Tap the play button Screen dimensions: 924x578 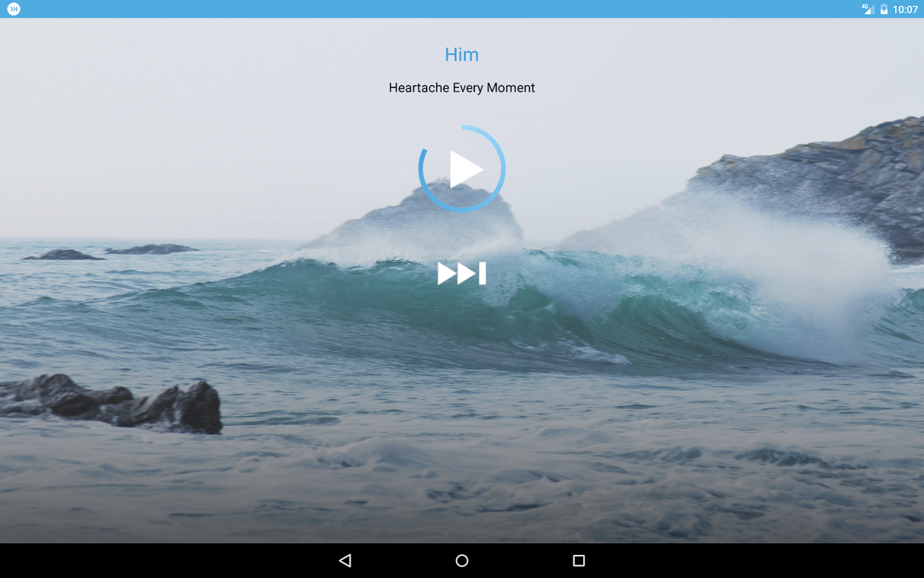(466, 169)
